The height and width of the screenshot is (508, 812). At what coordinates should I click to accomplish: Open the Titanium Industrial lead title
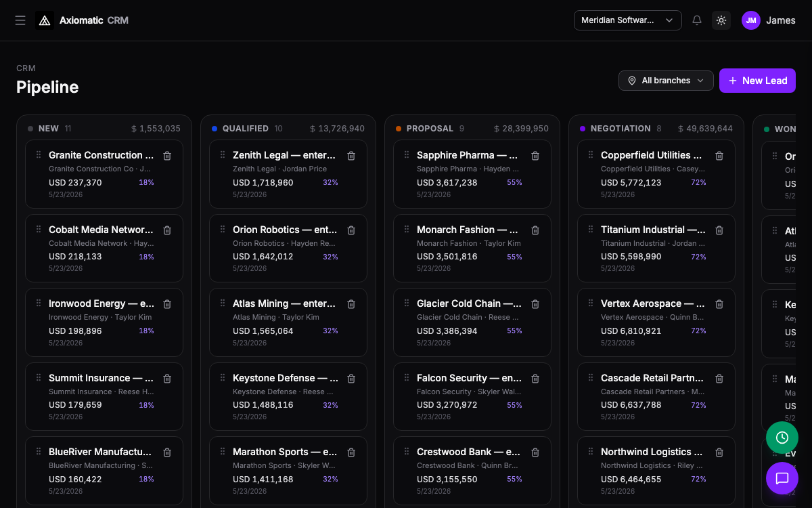click(654, 230)
